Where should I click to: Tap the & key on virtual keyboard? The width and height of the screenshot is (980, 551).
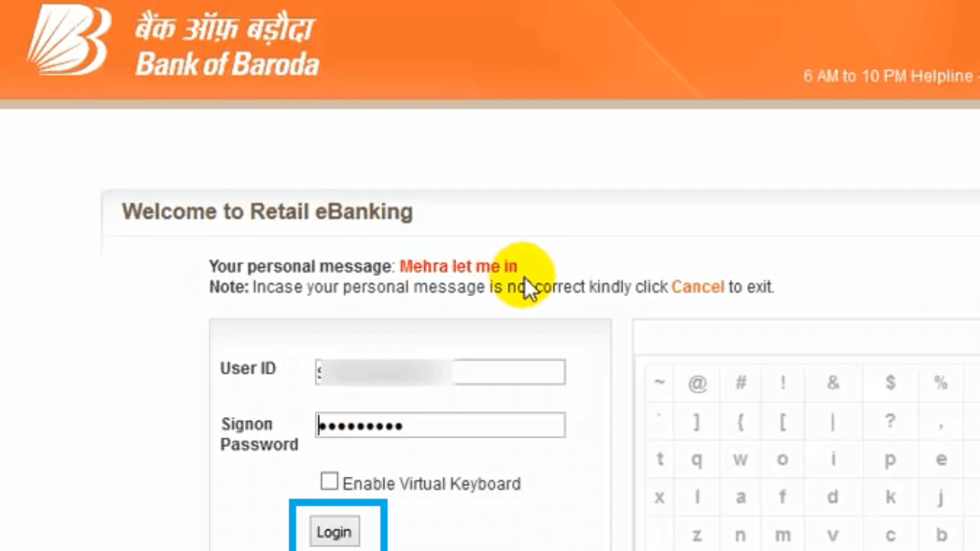click(x=833, y=383)
